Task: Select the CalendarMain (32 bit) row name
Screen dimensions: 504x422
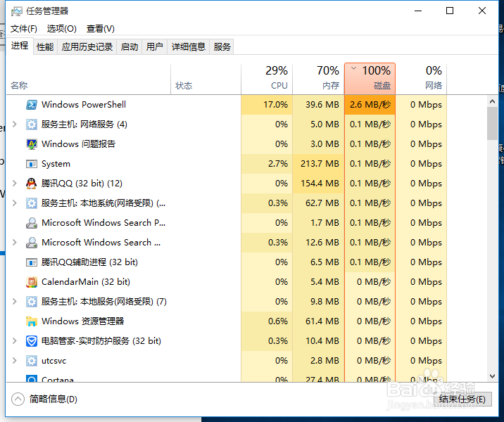Action: point(86,282)
